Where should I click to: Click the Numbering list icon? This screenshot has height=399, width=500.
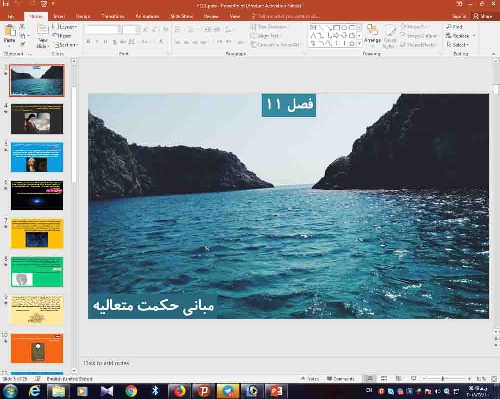(191, 30)
